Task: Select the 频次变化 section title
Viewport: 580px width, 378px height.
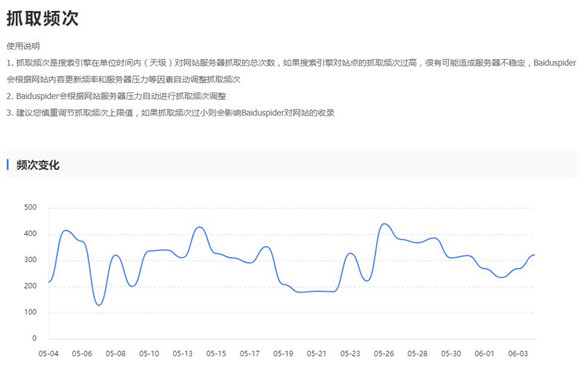Action: (38, 165)
